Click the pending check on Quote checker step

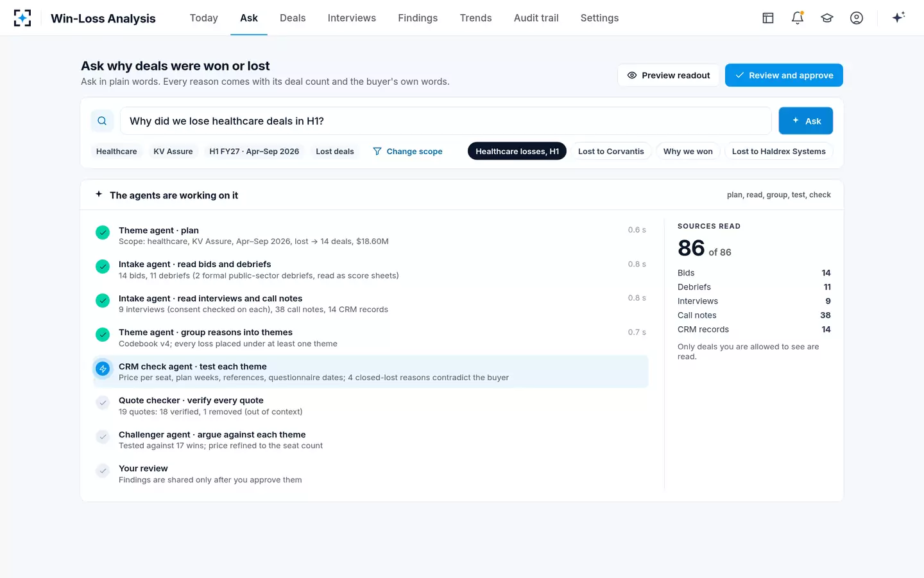[103, 403]
